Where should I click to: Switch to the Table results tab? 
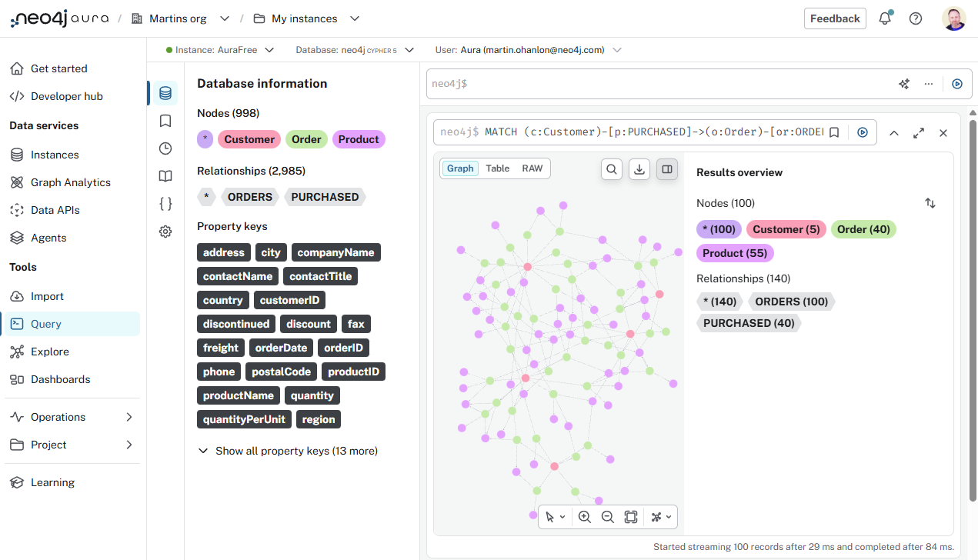(x=497, y=168)
